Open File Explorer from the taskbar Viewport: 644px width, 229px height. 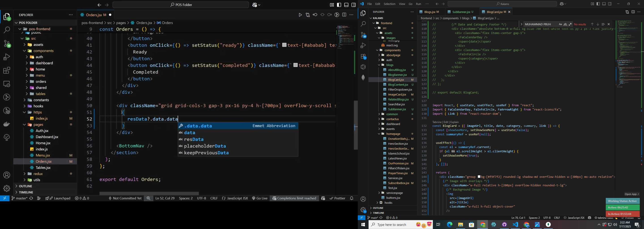tap(460, 225)
